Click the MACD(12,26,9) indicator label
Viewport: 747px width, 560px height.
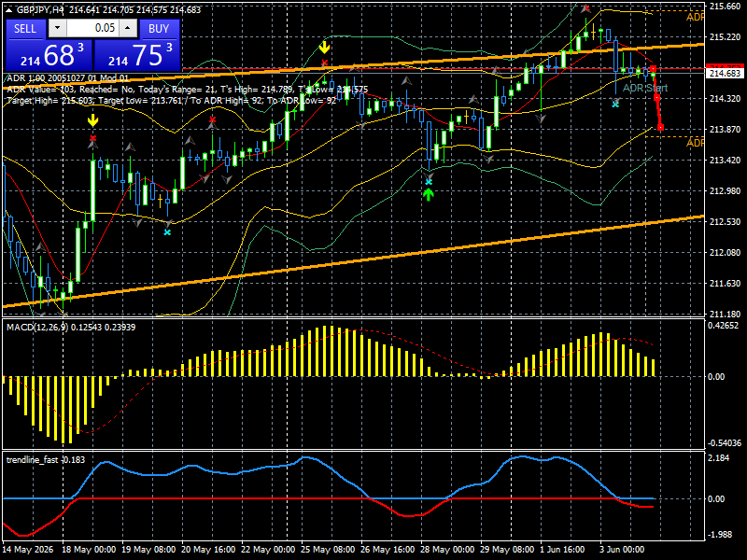[x=71, y=328]
